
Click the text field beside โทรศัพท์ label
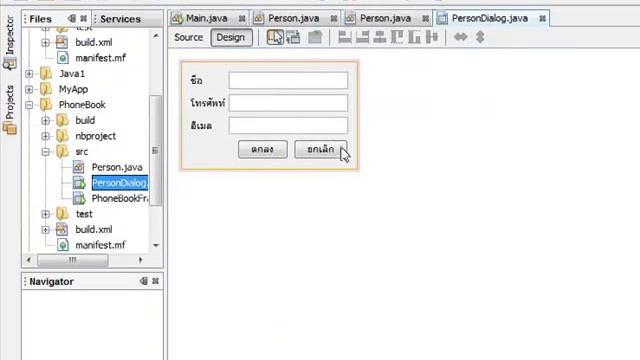coord(288,103)
